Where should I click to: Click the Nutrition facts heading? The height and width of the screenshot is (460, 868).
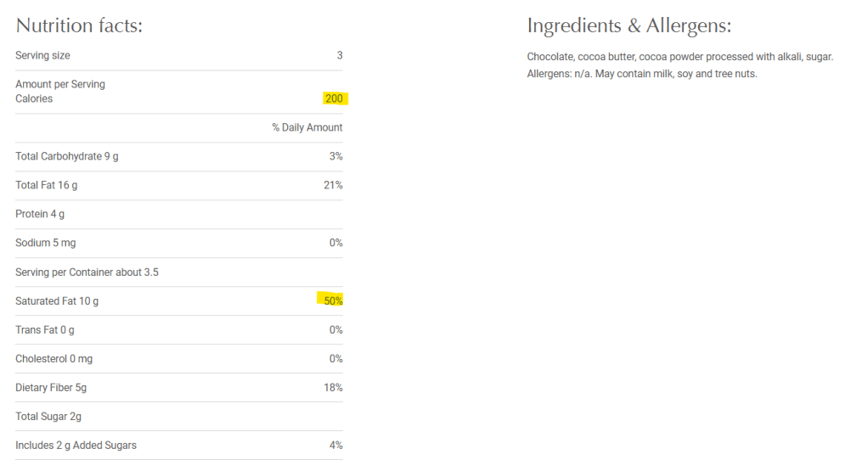(79, 25)
